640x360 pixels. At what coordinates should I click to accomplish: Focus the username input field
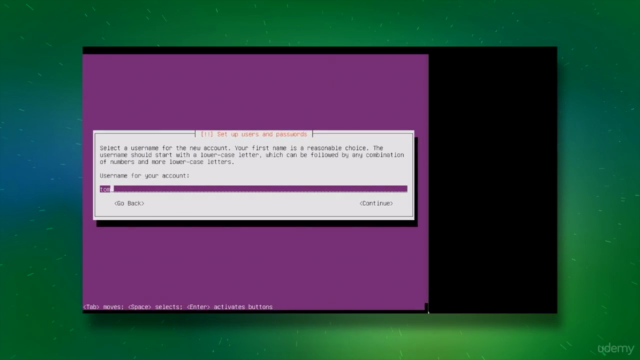[x=253, y=189]
